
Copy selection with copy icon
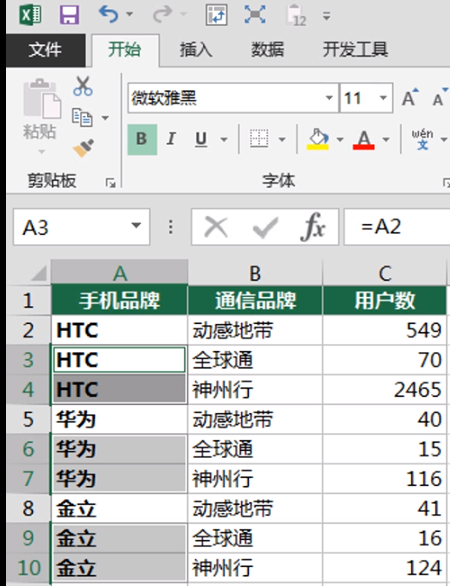[x=82, y=118]
